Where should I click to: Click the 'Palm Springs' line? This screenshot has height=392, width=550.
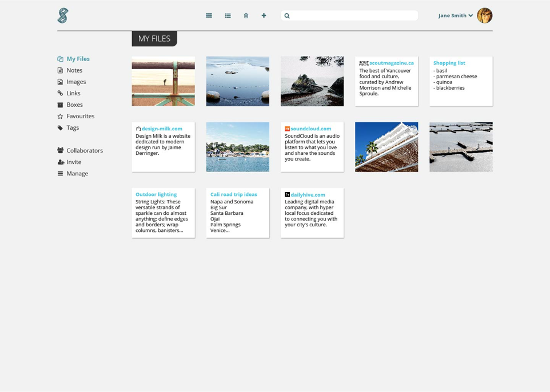pyautogui.click(x=225, y=225)
